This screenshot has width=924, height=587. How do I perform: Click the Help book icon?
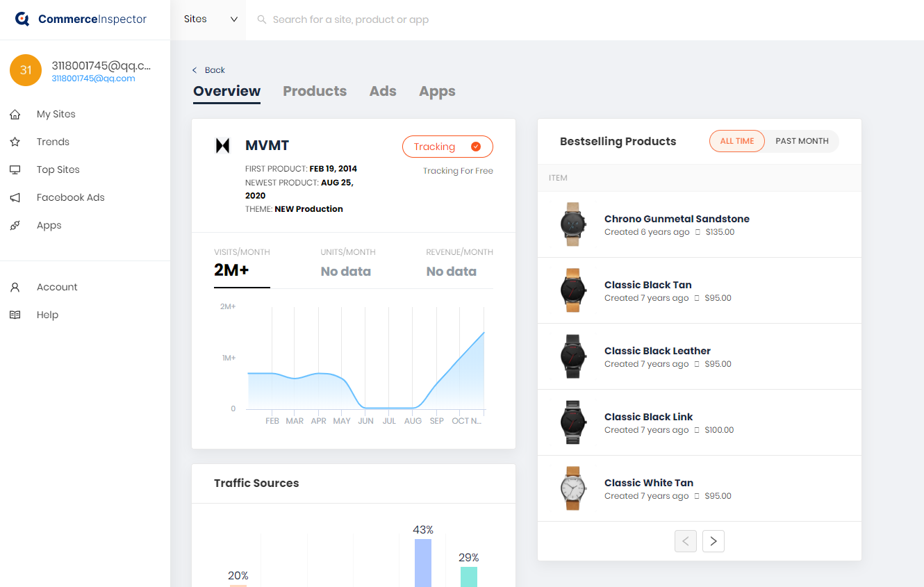[x=15, y=315]
